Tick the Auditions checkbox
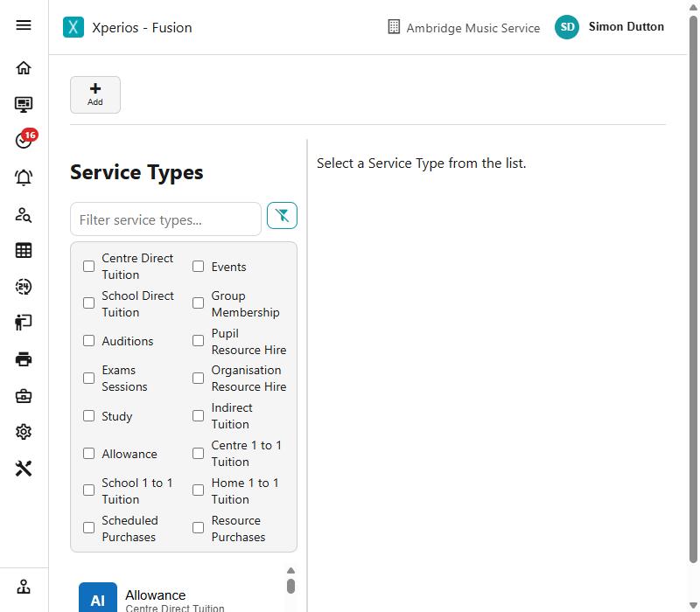This screenshot has width=700, height=612. click(89, 341)
